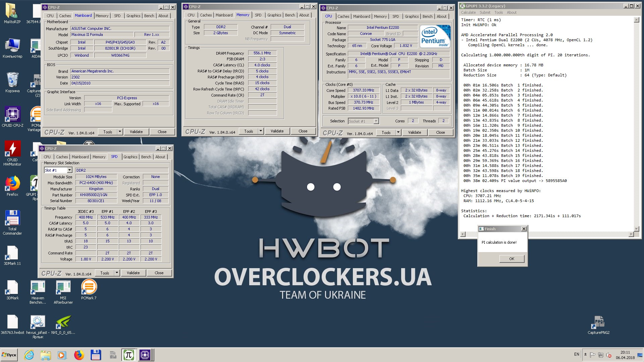Open the About menu in GPUPI

(x=512, y=12)
